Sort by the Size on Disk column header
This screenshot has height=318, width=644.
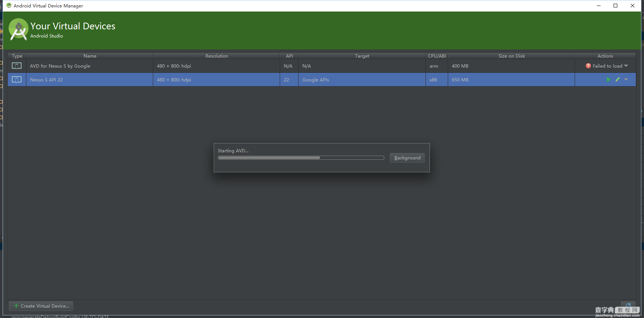[512, 56]
